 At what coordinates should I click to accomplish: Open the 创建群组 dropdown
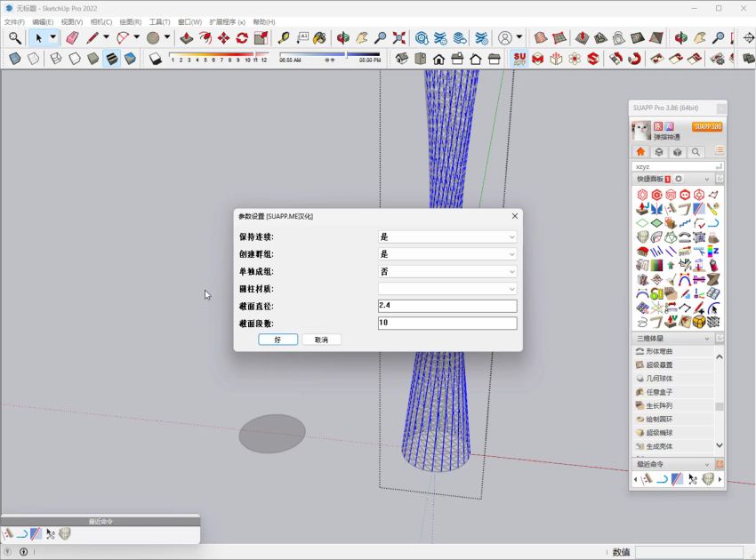[x=447, y=254]
